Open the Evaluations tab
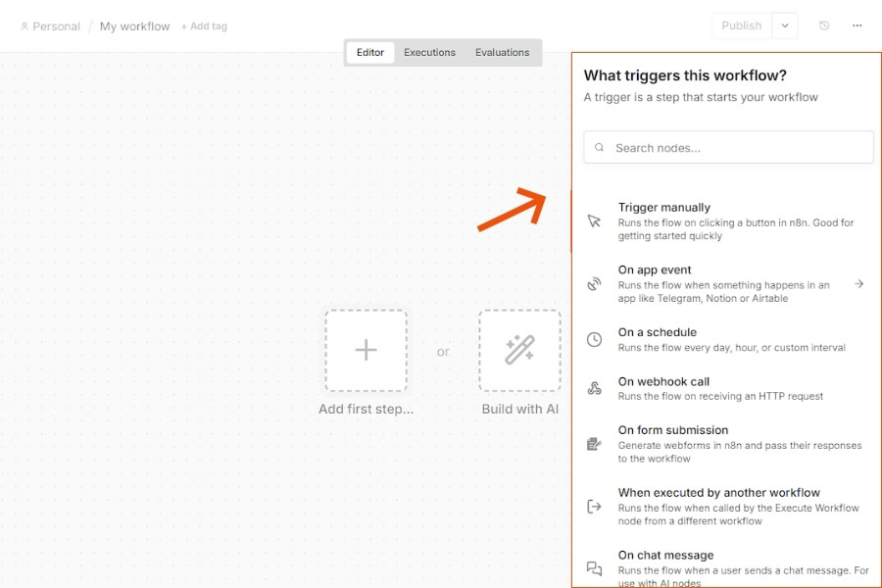The height and width of the screenshot is (588, 882). coord(502,53)
